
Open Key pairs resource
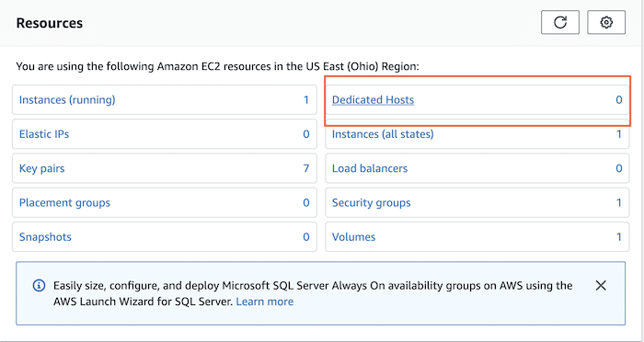pos(42,168)
